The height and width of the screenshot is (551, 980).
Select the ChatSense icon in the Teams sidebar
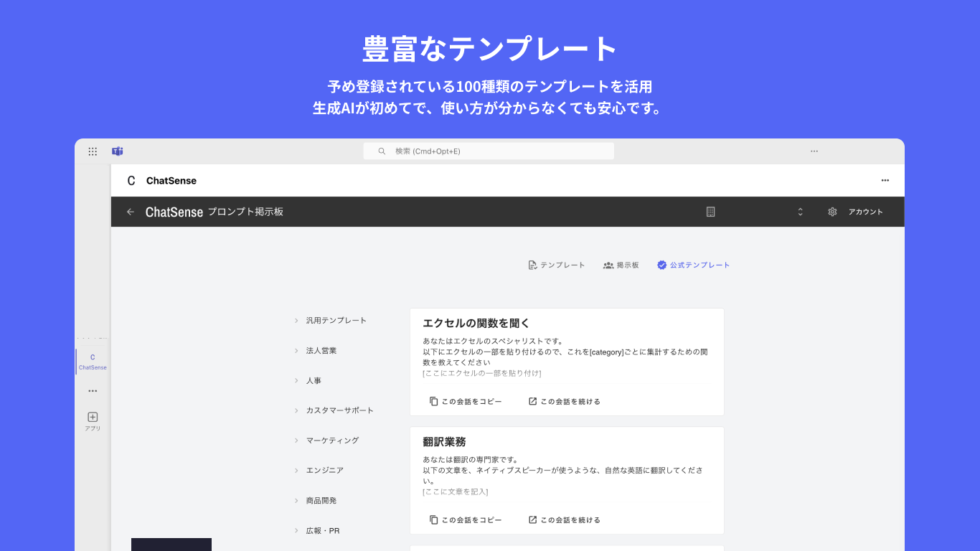click(x=92, y=361)
